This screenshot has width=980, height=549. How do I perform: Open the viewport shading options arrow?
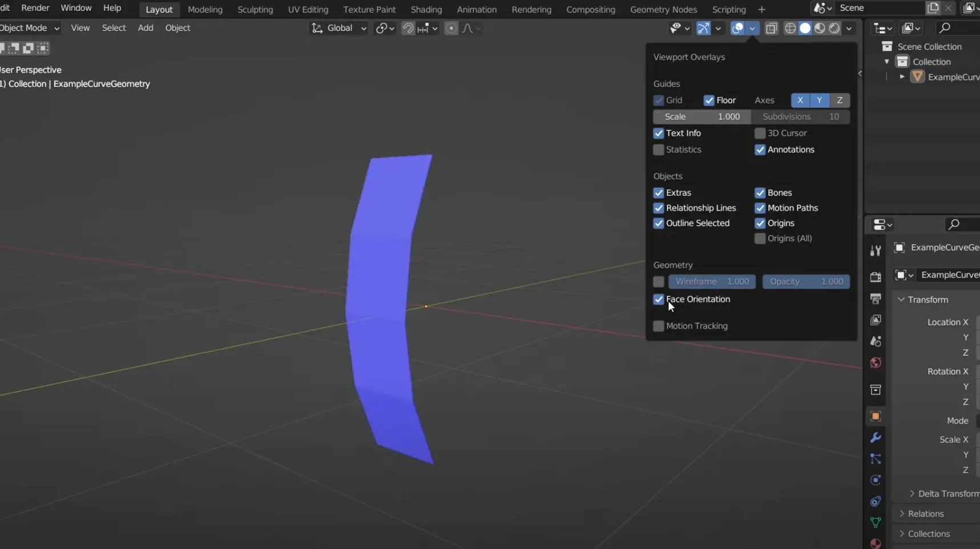click(x=849, y=28)
